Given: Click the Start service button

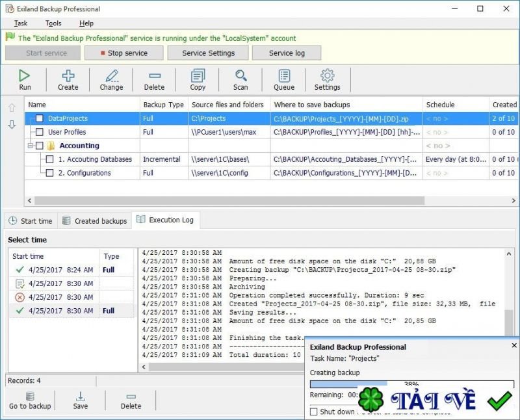Looking at the screenshot, I should point(43,53).
